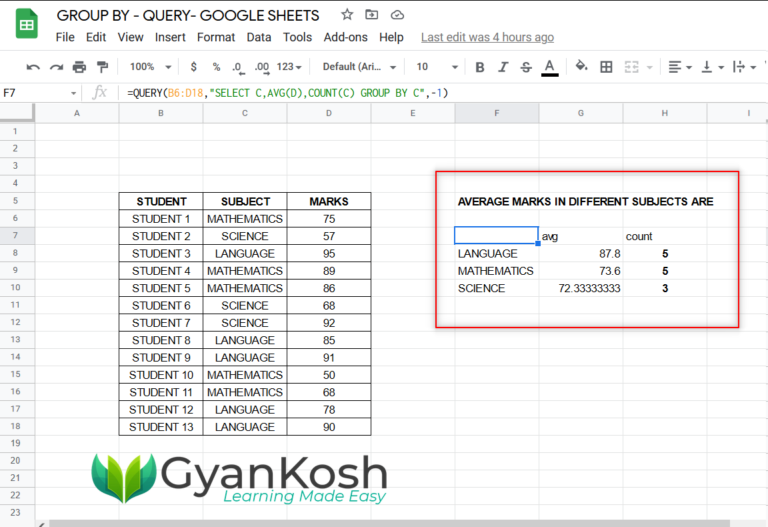Open the Tools menu
The height and width of the screenshot is (527, 768).
297,37
